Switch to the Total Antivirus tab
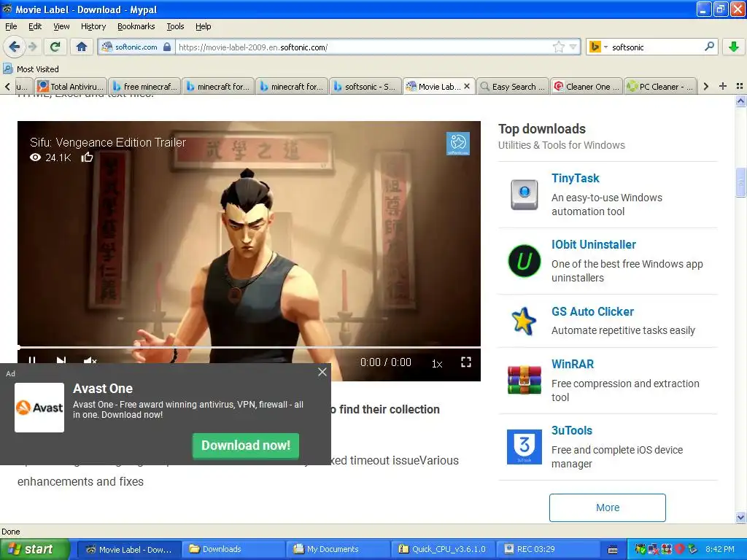 click(71, 87)
